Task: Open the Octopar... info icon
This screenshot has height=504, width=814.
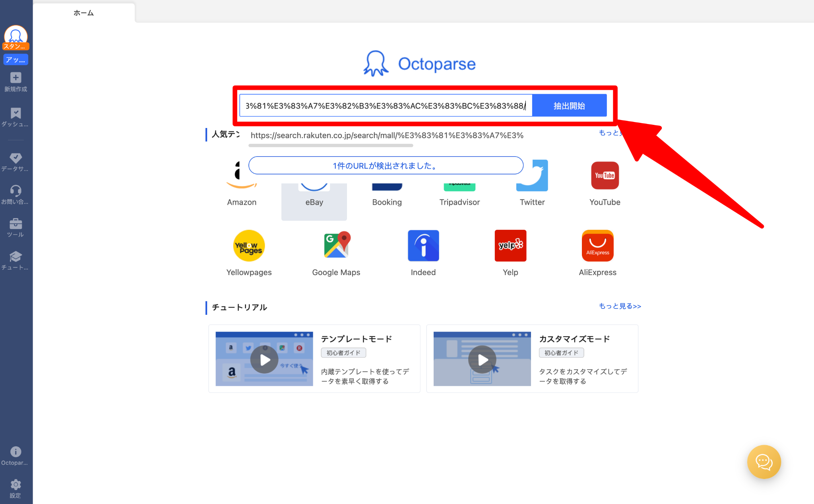Action: (16, 452)
